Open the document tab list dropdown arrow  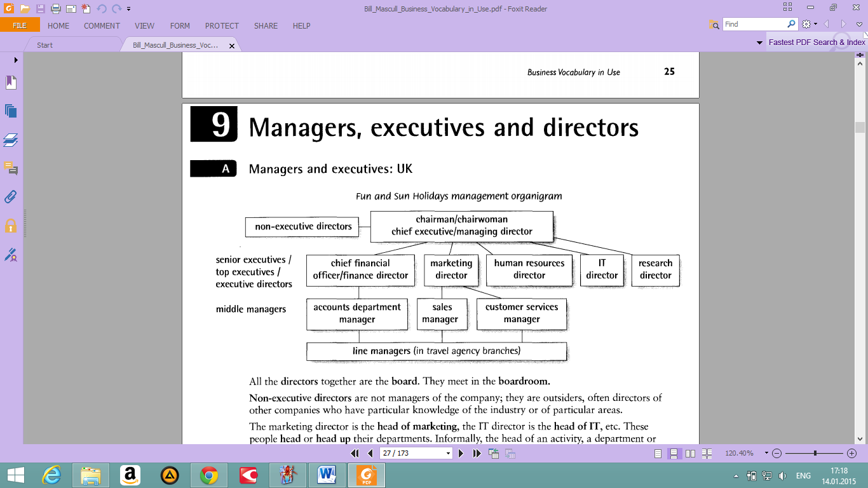point(759,43)
